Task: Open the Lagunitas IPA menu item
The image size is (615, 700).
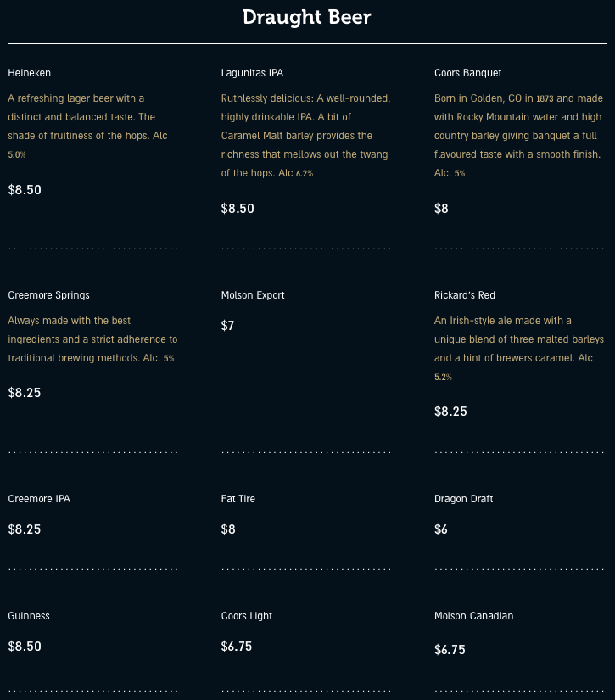Action: (x=252, y=73)
